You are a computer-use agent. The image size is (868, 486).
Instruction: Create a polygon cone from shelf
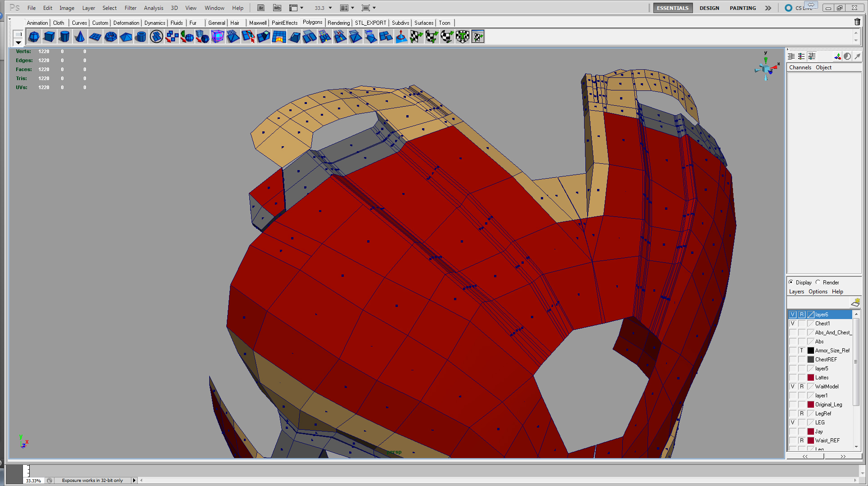pos(80,36)
